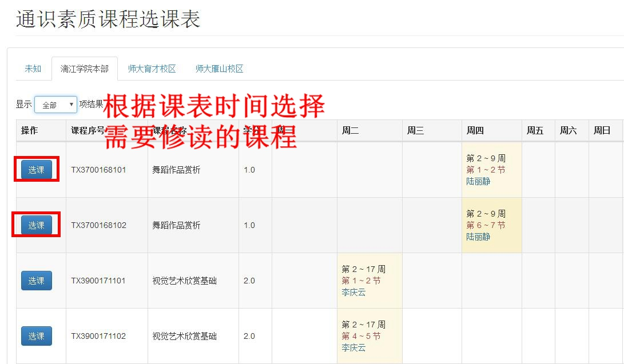Click teacher name 陆丽静 in first row
Image resolution: width=624 pixels, height=364 pixels.
[x=478, y=181]
